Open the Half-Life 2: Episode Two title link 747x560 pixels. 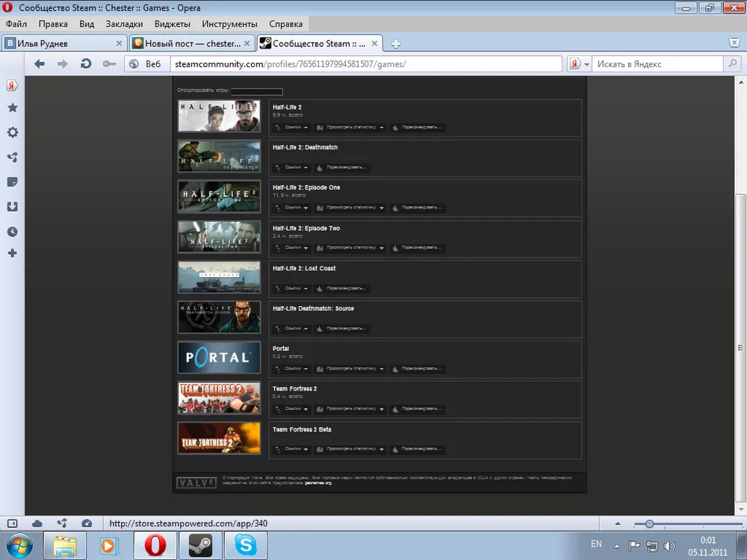306,228
